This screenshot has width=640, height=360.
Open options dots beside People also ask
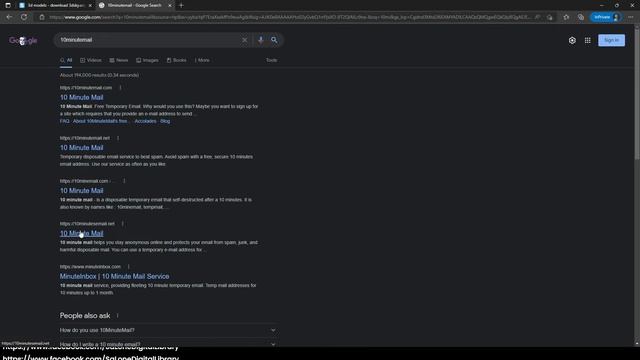coord(118,316)
